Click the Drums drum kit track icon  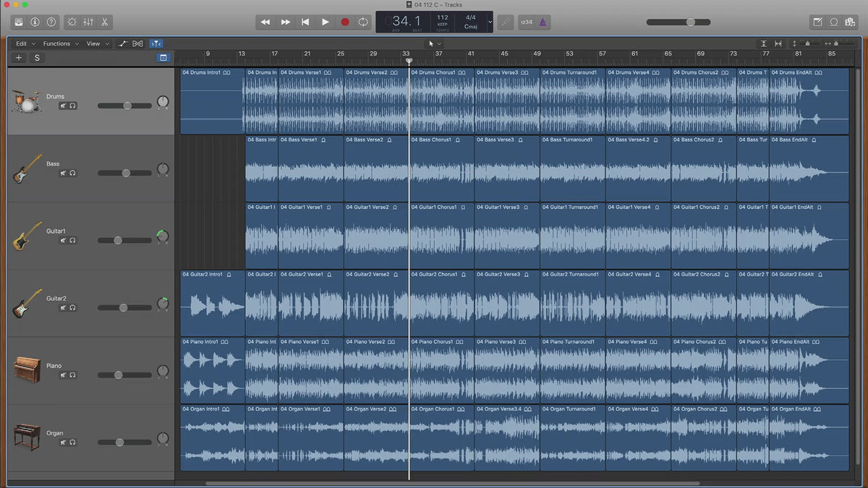click(26, 101)
